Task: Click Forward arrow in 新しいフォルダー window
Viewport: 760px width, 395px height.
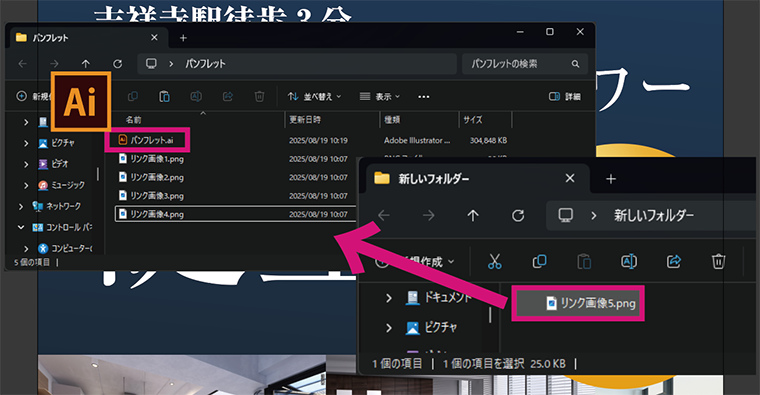Action: click(428, 215)
